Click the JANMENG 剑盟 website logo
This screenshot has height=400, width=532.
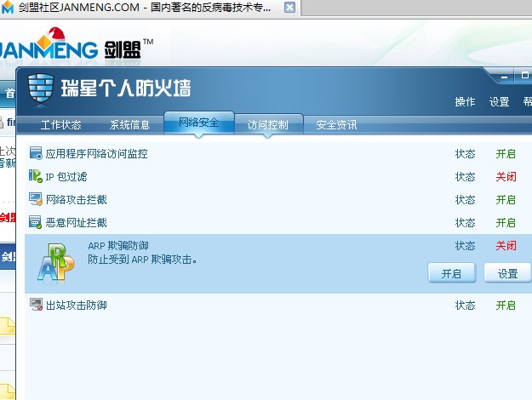(x=77, y=44)
